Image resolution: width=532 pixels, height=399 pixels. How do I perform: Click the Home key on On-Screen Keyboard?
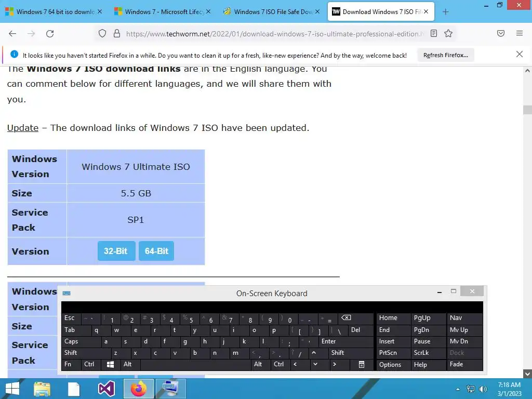tap(393, 318)
